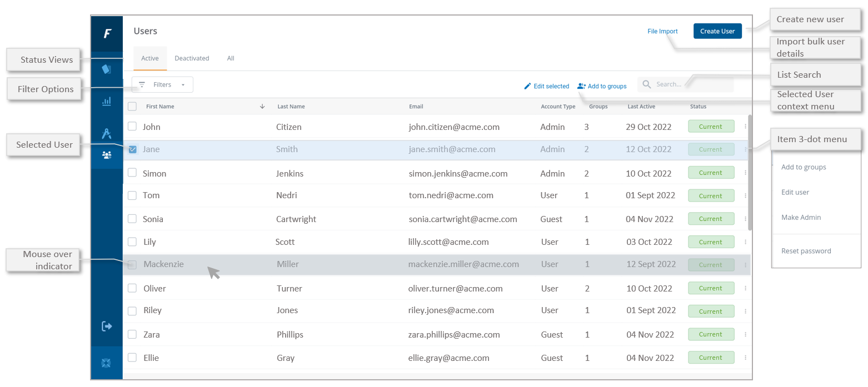
Task: Click into the Search field
Action: click(689, 84)
